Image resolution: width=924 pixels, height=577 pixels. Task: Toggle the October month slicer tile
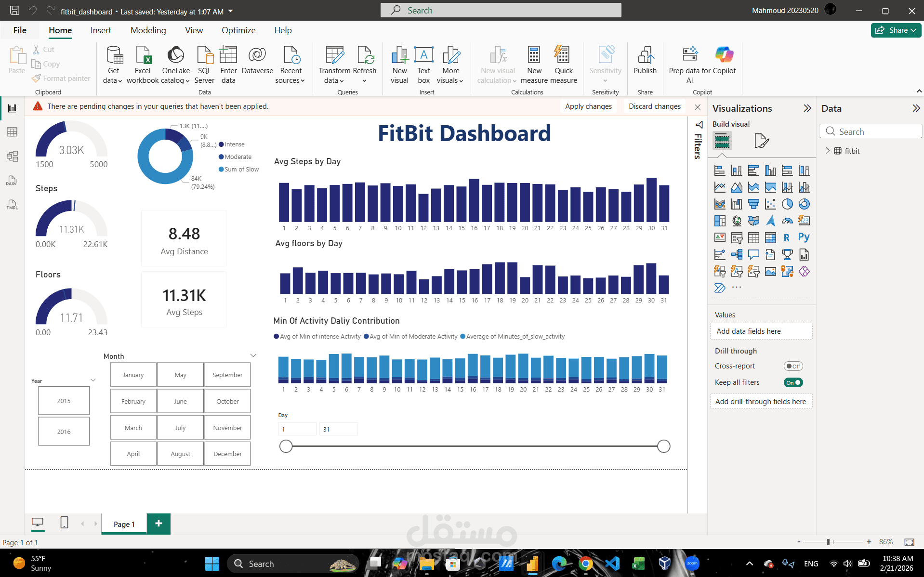tap(228, 401)
